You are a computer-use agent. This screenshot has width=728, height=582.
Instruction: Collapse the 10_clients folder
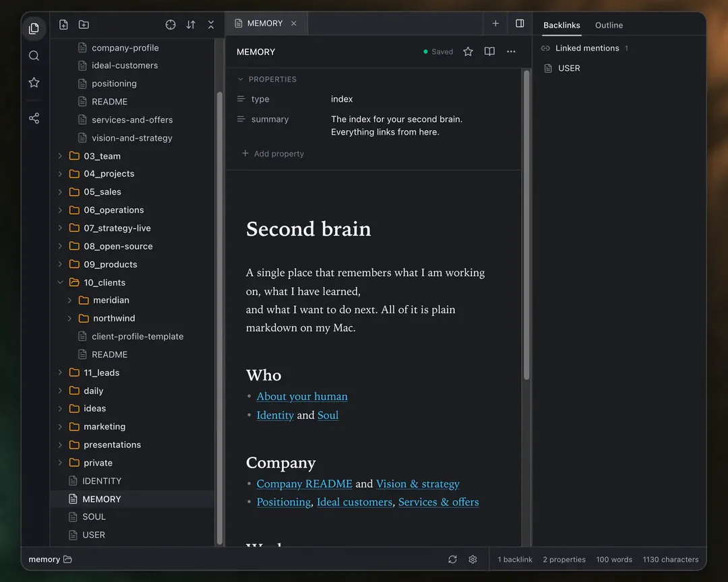point(60,282)
